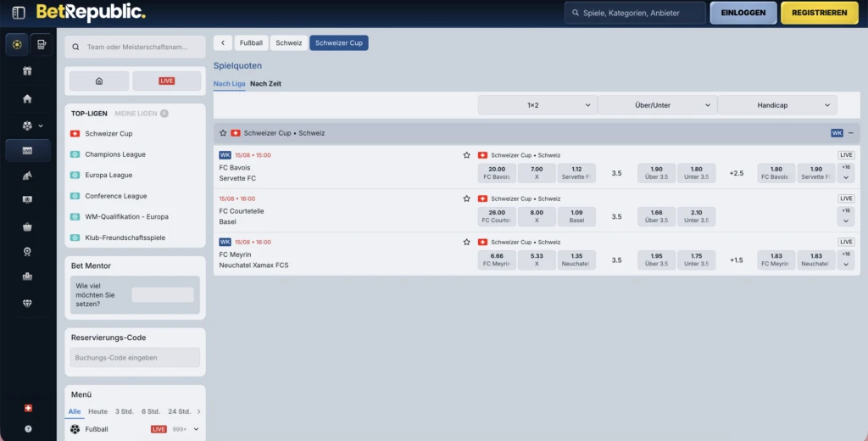868x441 pixels.
Task: Click the REGISTRIEREN button
Action: (820, 13)
